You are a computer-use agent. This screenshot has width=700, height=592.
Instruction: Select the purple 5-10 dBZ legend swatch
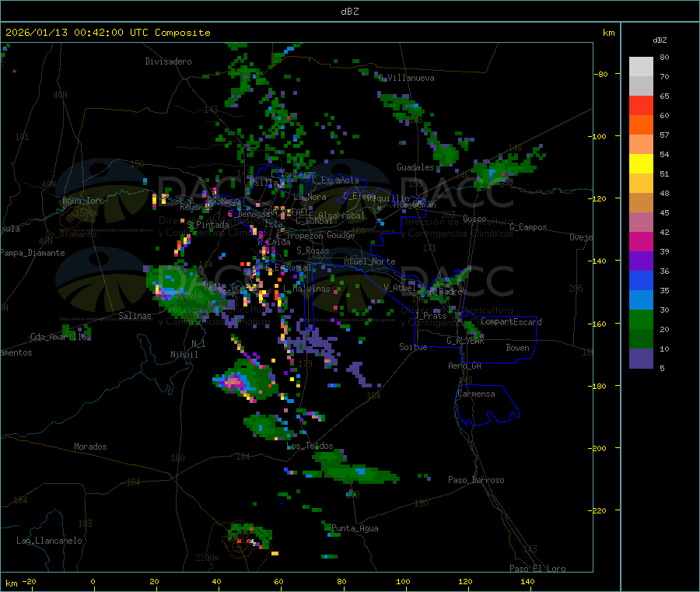[x=641, y=359]
